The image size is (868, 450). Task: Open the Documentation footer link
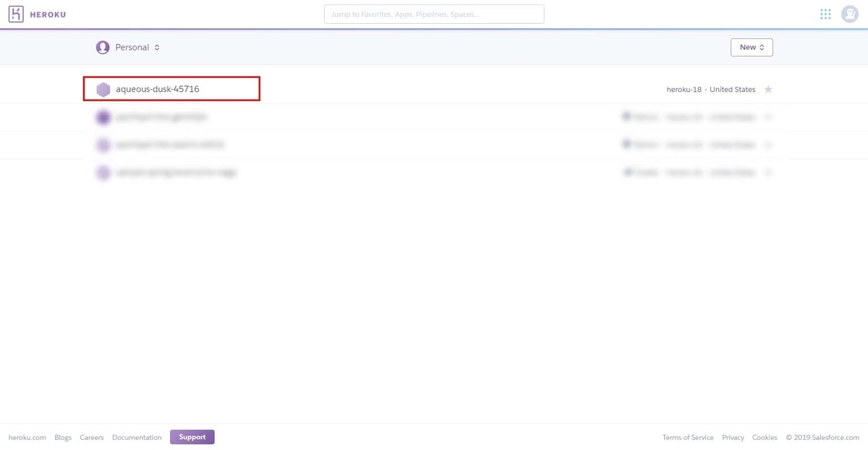[137, 437]
